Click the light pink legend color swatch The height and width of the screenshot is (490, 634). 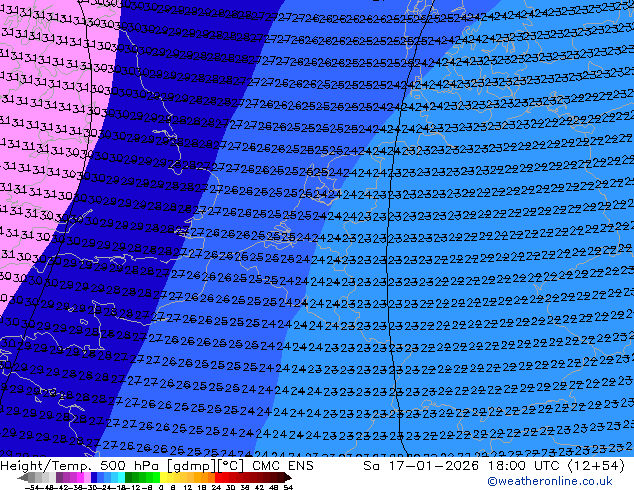[x=87, y=477]
